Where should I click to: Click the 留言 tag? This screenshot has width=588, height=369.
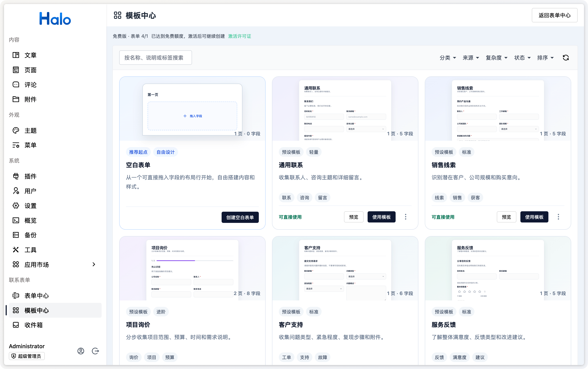coord(323,198)
